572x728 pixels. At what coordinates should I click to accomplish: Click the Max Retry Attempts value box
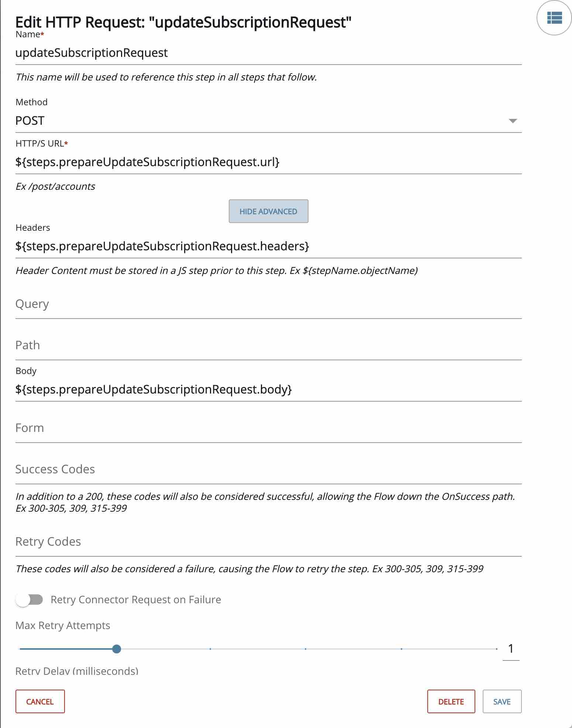coord(511,649)
